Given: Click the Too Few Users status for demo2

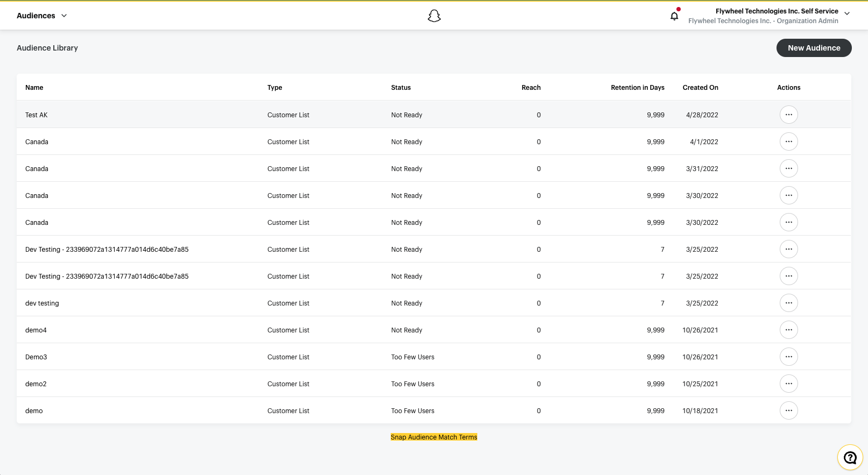Looking at the screenshot, I should coord(413,384).
